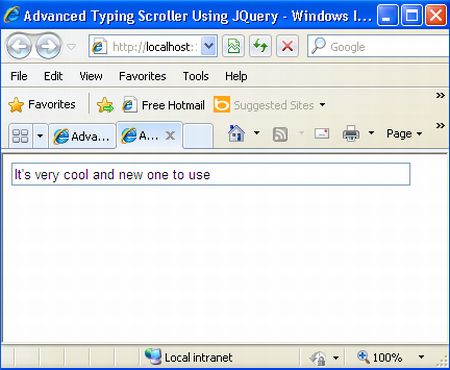
Task: Open the Free Hotmail link
Action: tap(163, 105)
